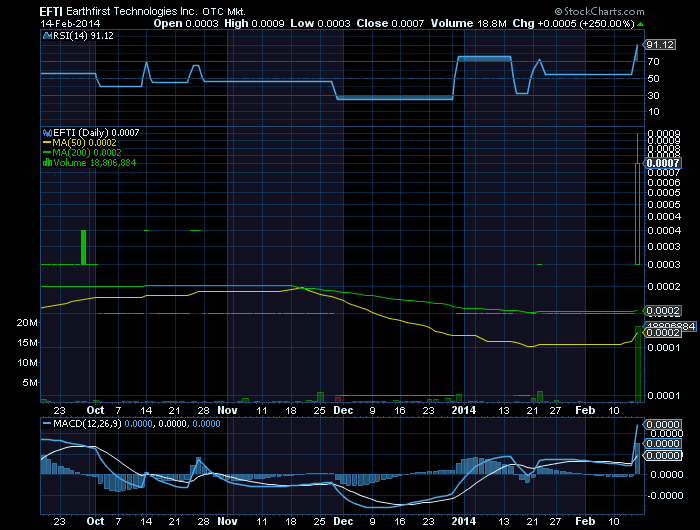Select the 2014 label on the bottom date axis

coord(464,522)
